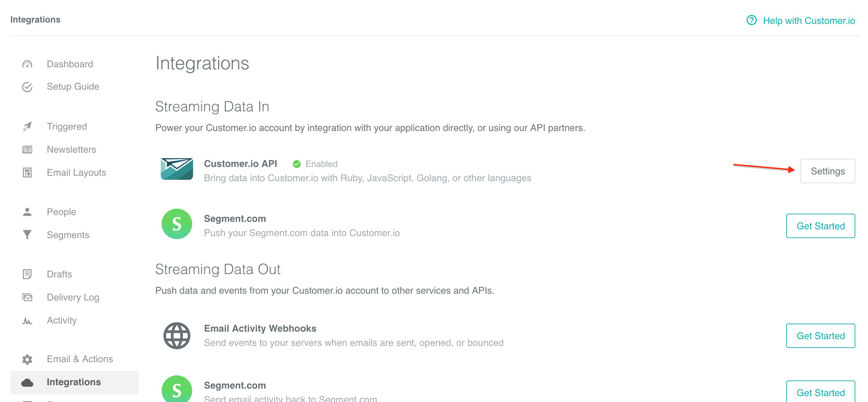Go to People page
Image resolution: width=868 pixels, height=402 pixels.
[x=61, y=212]
